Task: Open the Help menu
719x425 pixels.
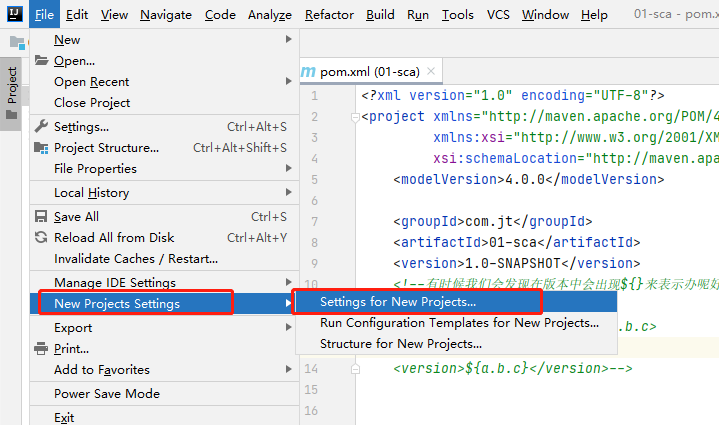Action: coord(594,15)
